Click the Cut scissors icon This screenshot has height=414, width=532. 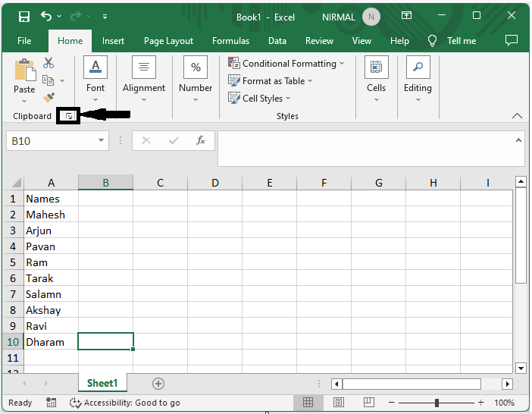coord(49,63)
